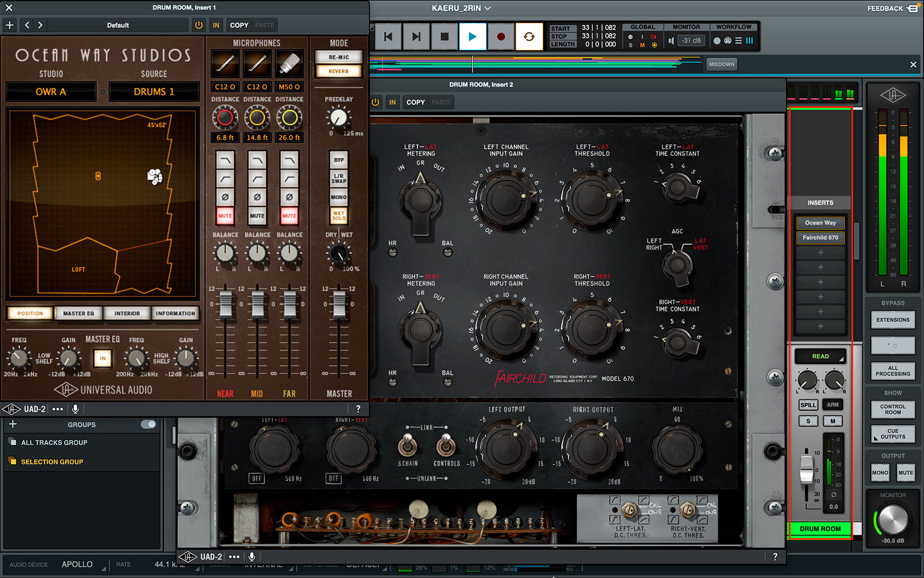
Task: Click the microphone icon beside UAD-2
Action: click(x=75, y=409)
